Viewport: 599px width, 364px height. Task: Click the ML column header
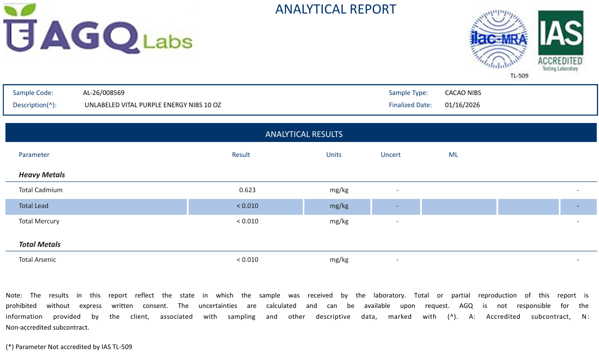pos(453,155)
